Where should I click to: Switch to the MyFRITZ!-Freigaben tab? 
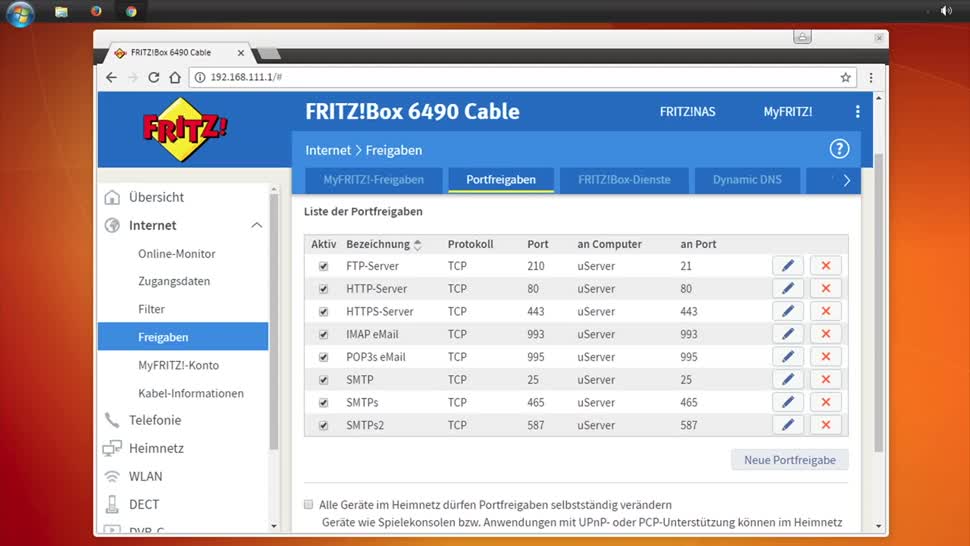point(374,180)
